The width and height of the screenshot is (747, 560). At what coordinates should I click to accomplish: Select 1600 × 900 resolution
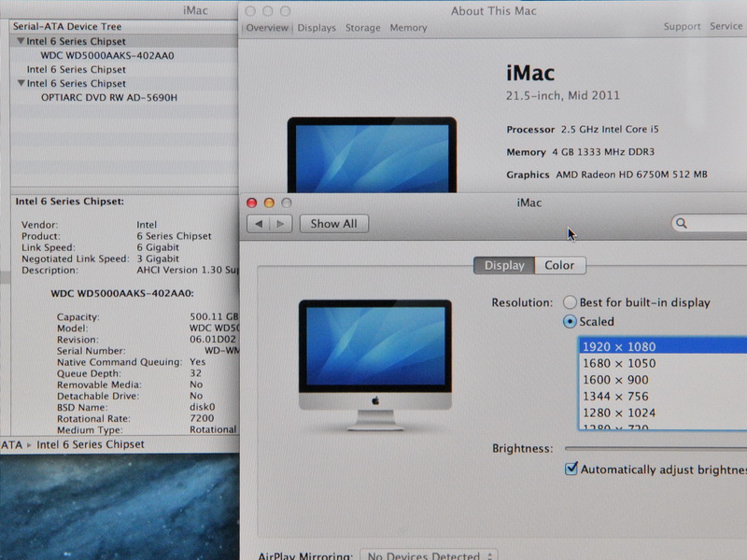[663, 380]
